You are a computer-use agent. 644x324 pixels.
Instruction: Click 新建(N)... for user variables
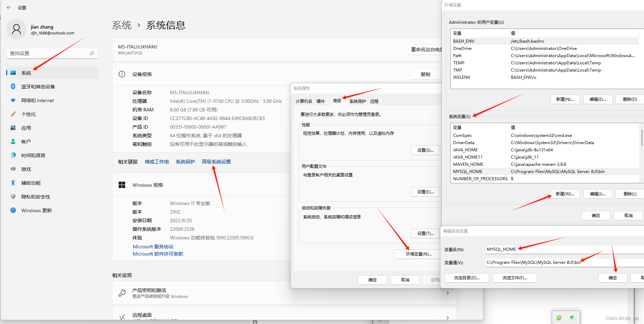[x=565, y=99]
